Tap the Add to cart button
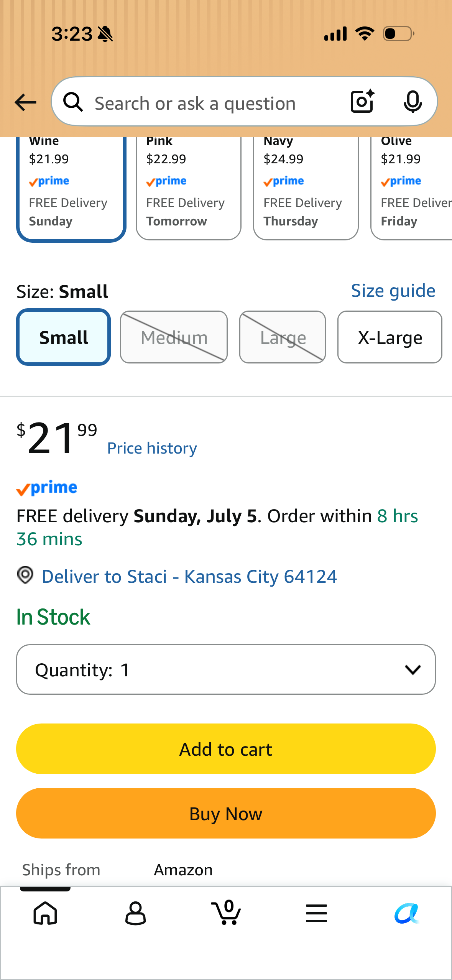 (226, 749)
